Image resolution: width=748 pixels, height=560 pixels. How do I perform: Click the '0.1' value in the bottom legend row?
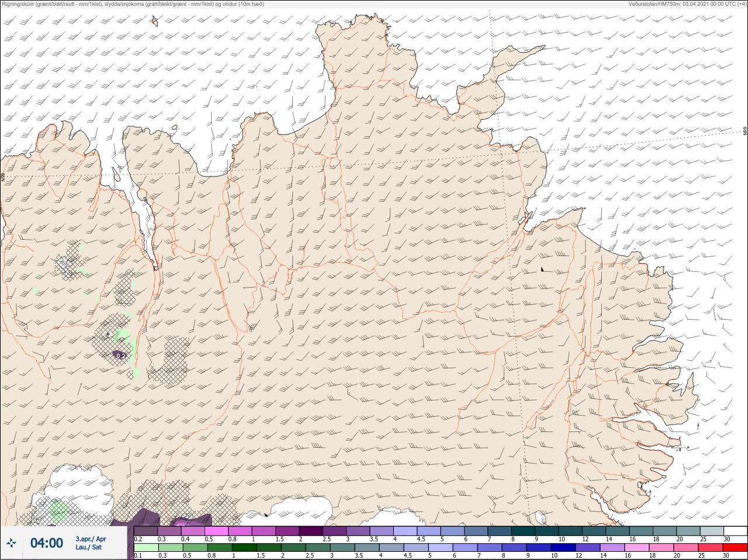tap(138, 555)
